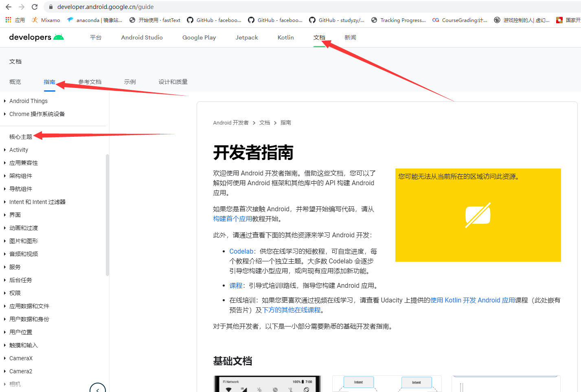Reload the page with the refresh icon

[x=35, y=7]
